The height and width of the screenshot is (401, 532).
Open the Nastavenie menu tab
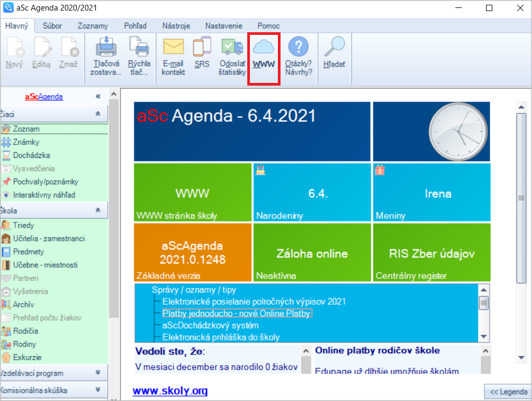(x=223, y=26)
